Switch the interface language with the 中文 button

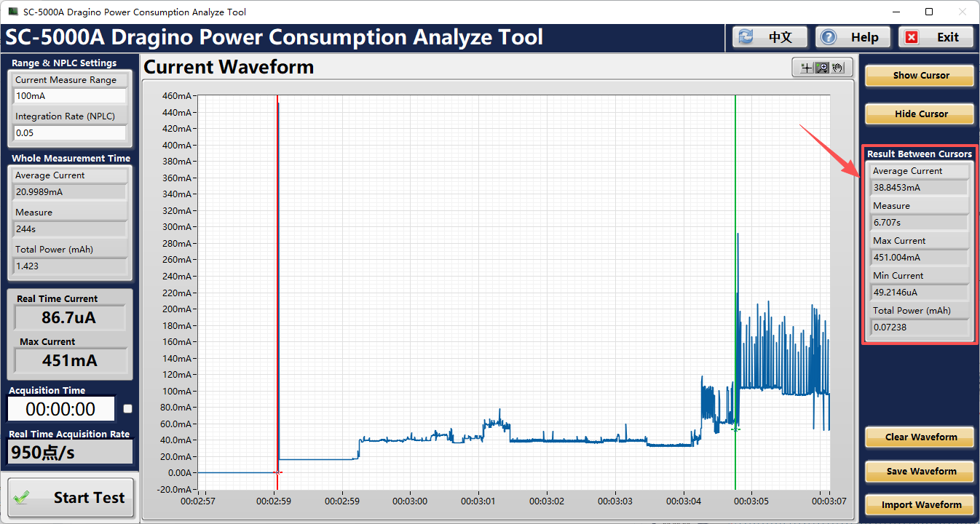click(x=770, y=37)
